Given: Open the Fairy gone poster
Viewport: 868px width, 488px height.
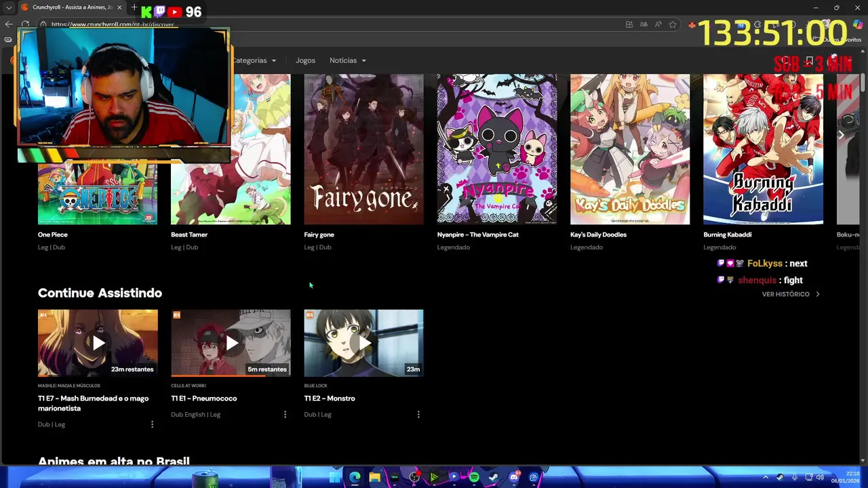Looking at the screenshot, I should pos(363,149).
